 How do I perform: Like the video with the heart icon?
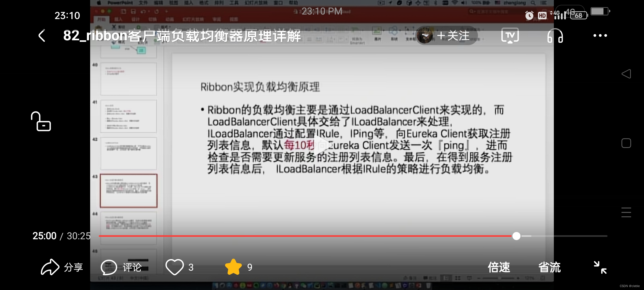(174, 267)
